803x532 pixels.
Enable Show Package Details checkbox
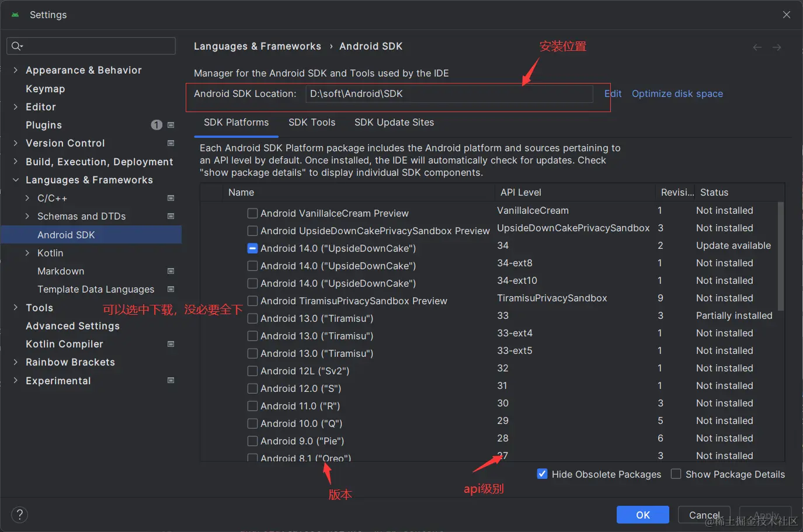point(676,474)
